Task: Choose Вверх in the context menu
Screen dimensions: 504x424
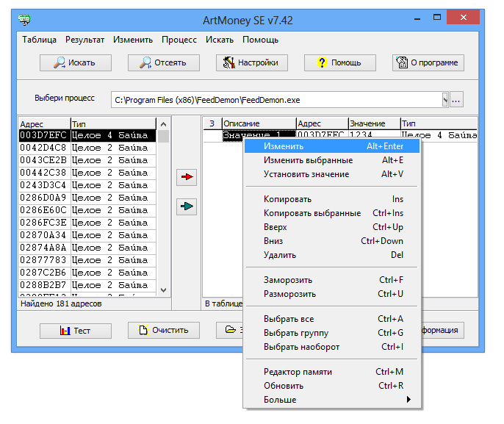Action: [332, 227]
